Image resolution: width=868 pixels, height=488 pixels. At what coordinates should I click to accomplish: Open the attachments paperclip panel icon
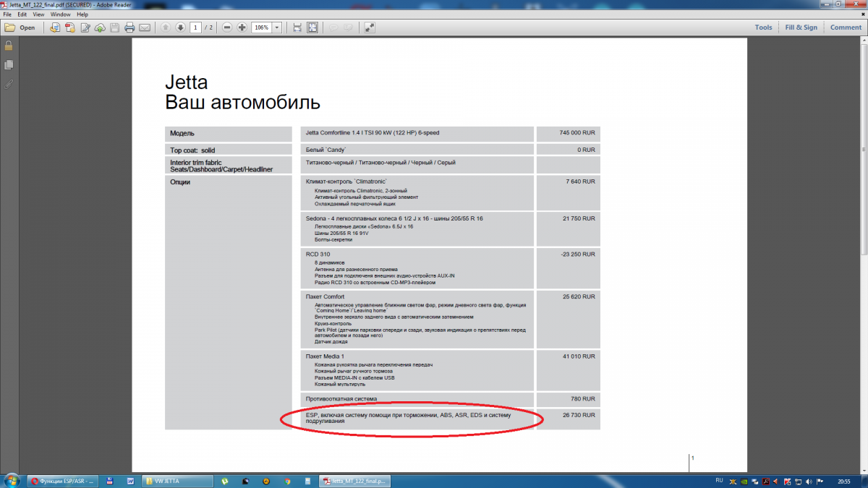9,84
